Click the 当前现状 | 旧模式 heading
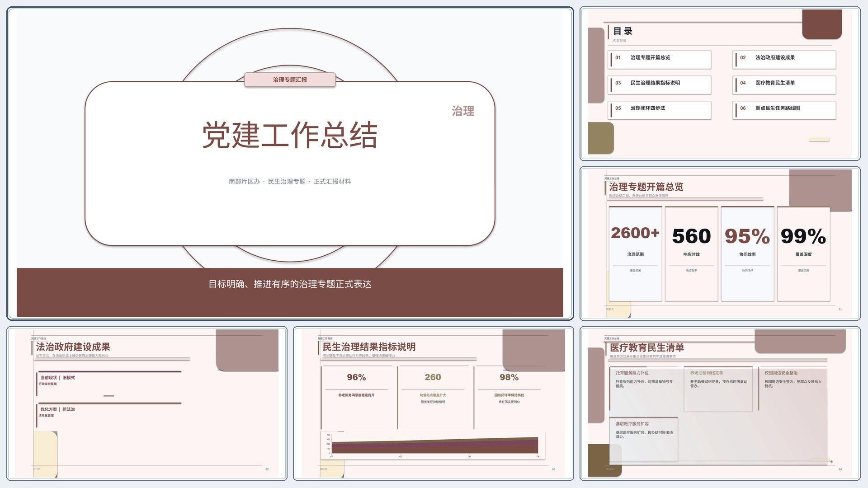The height and width of the screenshot is (488, 868). [x=57, y=378]
